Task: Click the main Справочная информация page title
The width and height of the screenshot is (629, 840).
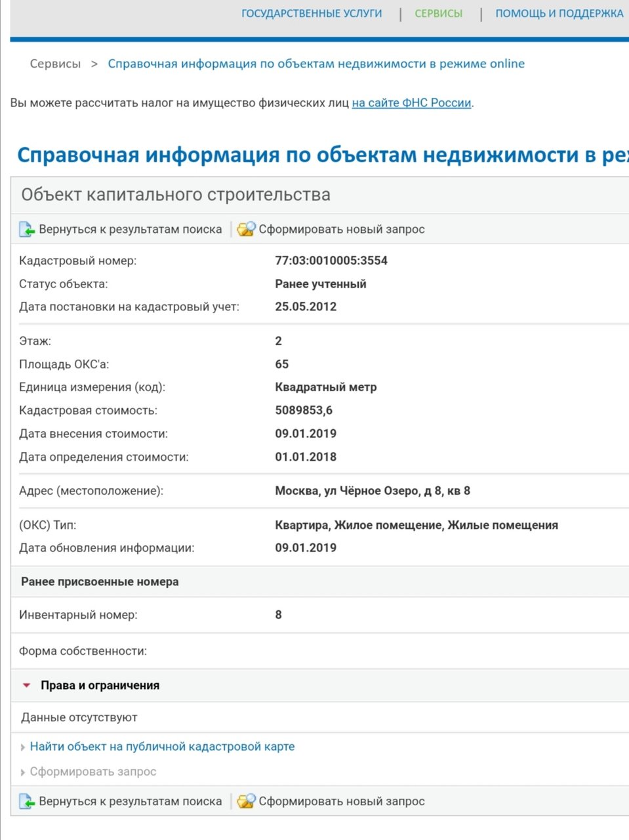Action: (x=323, y=155)
